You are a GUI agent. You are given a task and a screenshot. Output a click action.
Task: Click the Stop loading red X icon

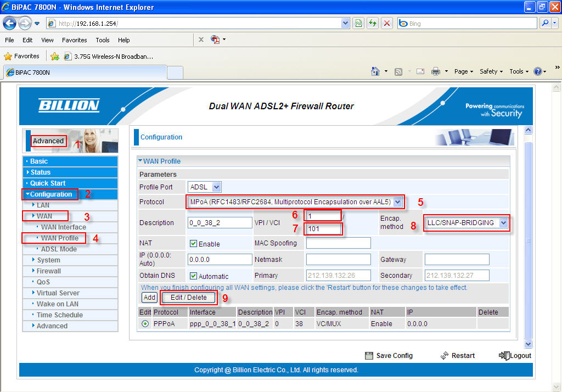click(x=387, y=24)
